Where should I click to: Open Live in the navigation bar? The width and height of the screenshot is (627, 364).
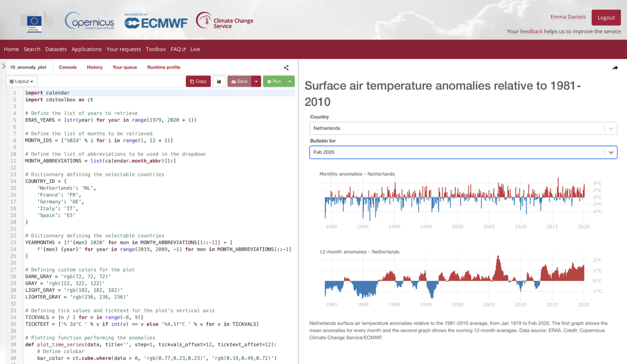[x=195, y=49]
